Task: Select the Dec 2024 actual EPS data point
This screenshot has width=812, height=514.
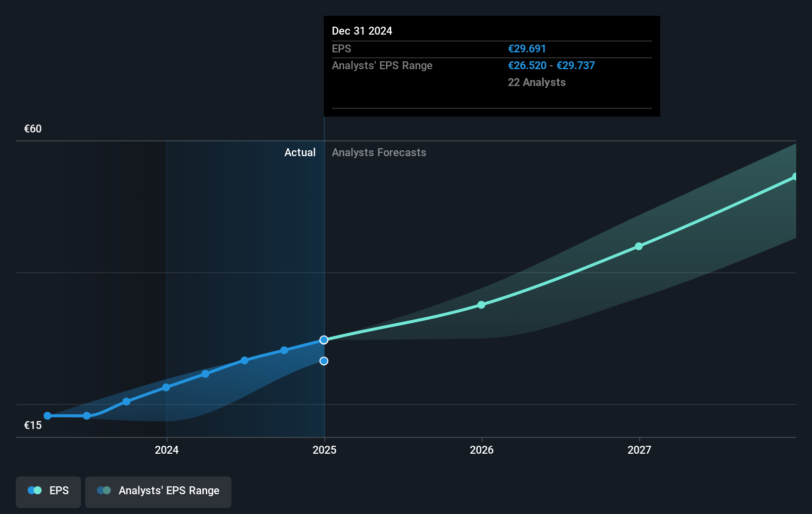Action: [324, 340]
